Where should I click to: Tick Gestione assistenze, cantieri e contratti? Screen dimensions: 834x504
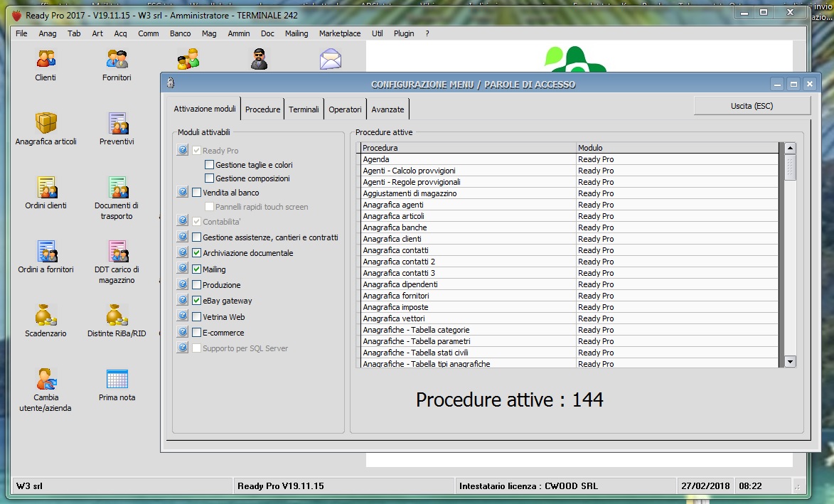197,237
